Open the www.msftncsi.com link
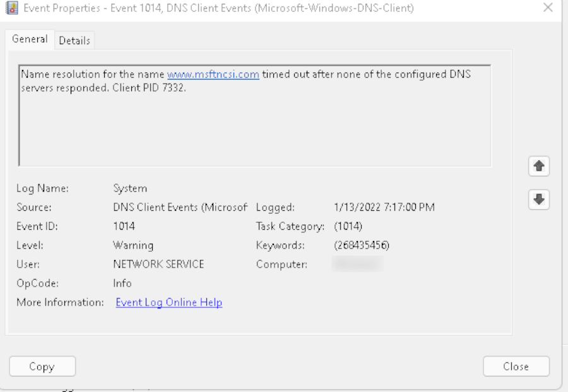This screenshot has height=392, width=568. [x=213, y=74]
